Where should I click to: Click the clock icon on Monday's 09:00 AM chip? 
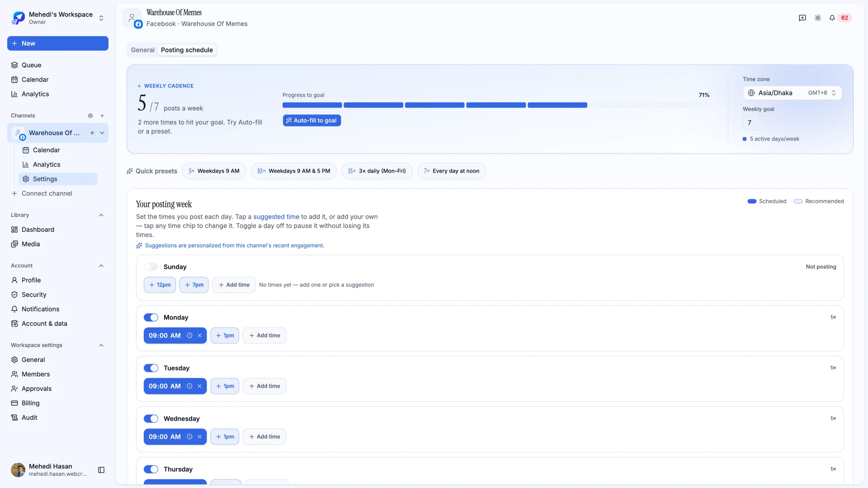189,336
